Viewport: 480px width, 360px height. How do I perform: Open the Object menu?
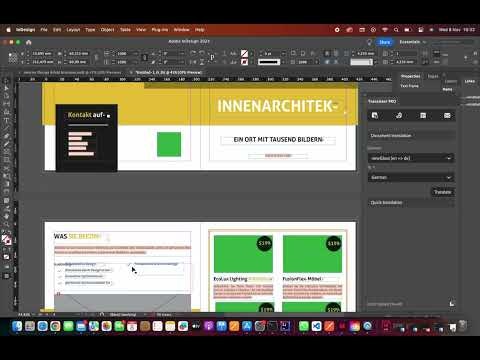coord(107,30)
